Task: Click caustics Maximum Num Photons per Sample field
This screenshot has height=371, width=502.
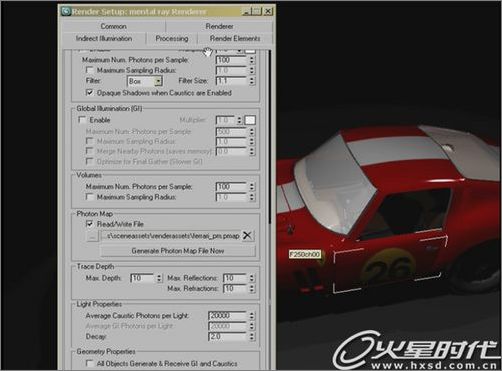Action: pyautogui.click(x=231, y=60)
